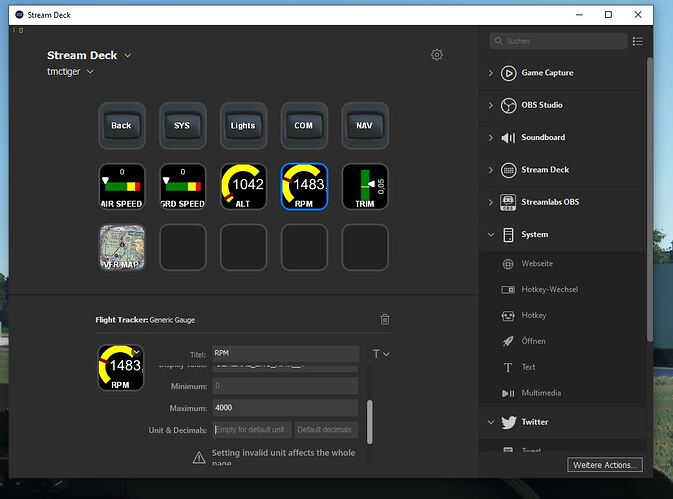Expand the OBS Studio category

click(x=491, y=106)
